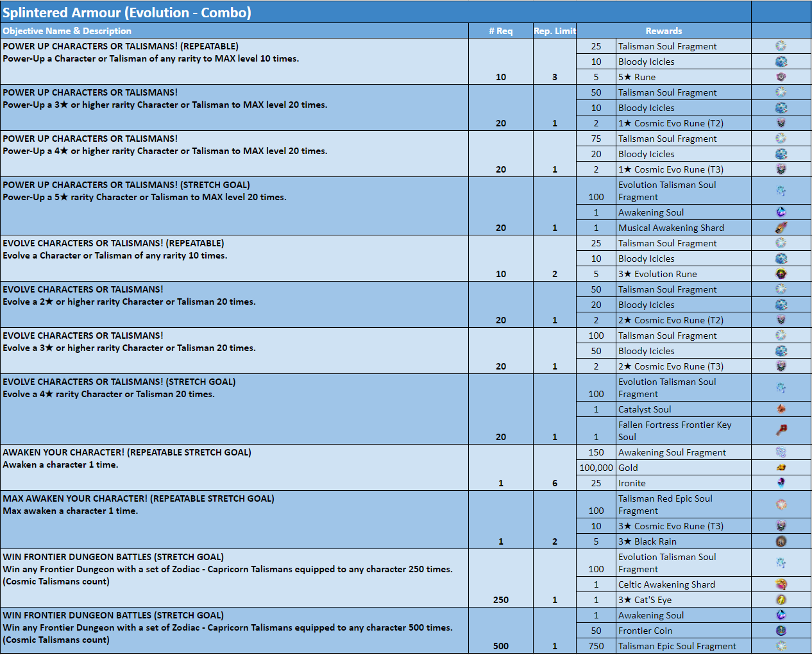812x655 pixels.
Task: Select the 3★ Black Rain icon
Action: pos(781,541)
